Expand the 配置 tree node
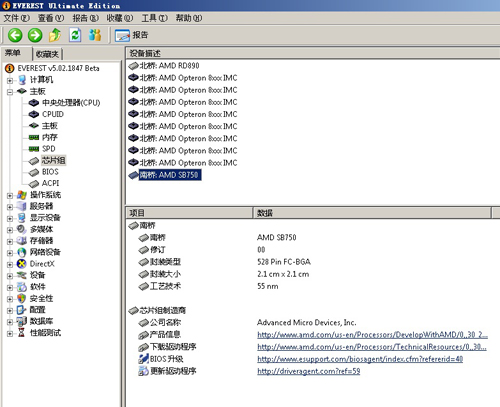Viewport: 500px width, 407px height. coord(10,311)
